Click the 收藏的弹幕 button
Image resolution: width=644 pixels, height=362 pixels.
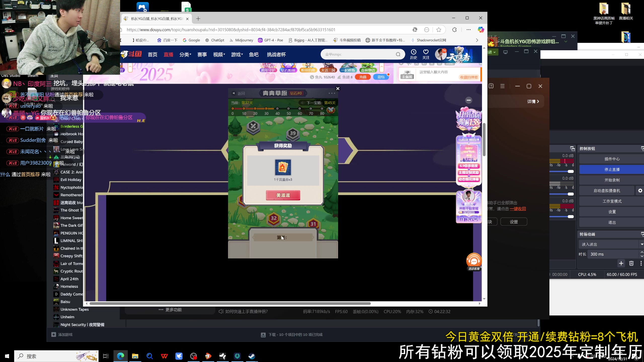469,77
